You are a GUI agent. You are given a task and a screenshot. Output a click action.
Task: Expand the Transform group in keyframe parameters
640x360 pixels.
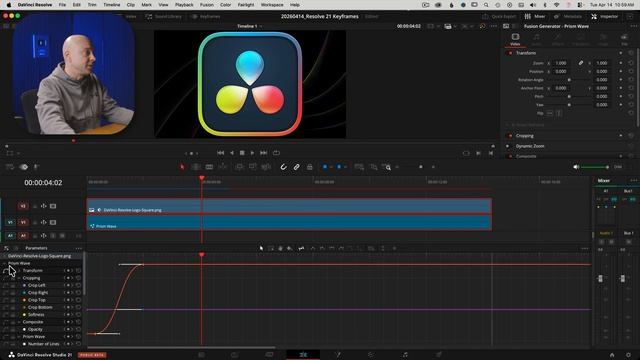[x=19, y=271]
